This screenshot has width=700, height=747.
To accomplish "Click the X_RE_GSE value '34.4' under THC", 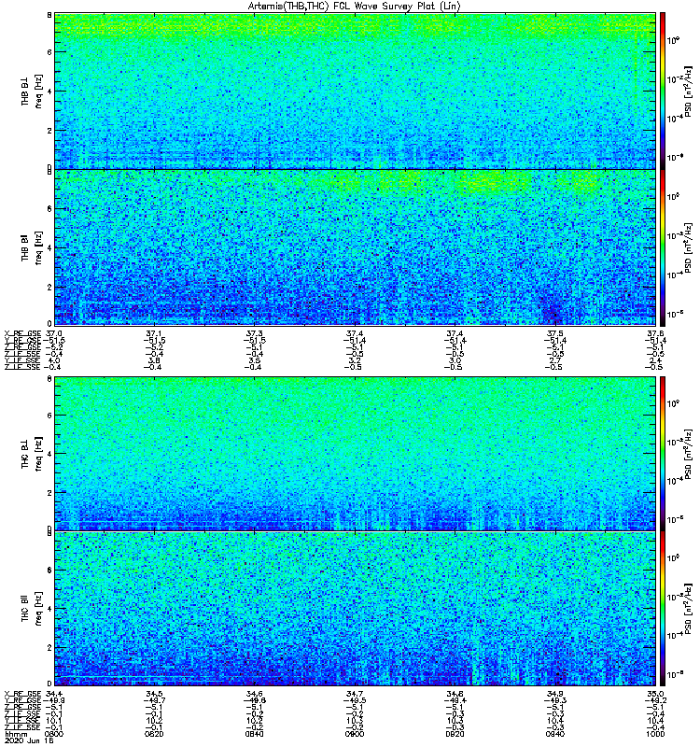I will (54, 694).
